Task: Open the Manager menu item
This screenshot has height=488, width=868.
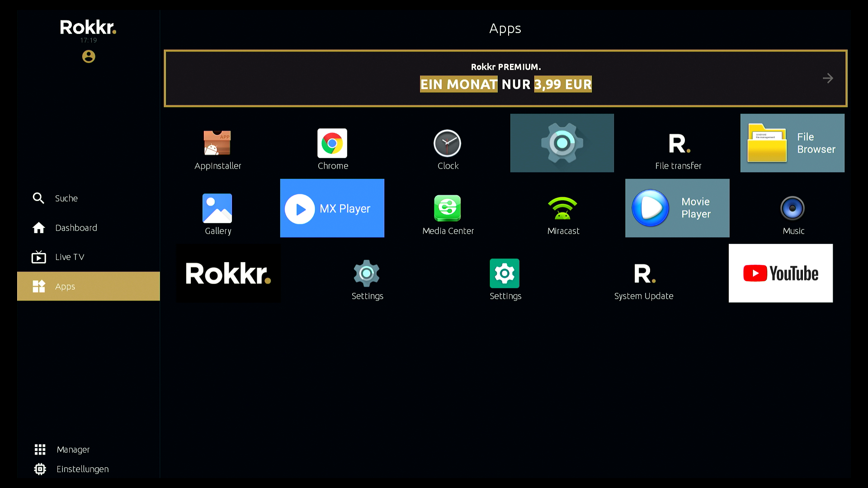Action: [x=62, y=449]
